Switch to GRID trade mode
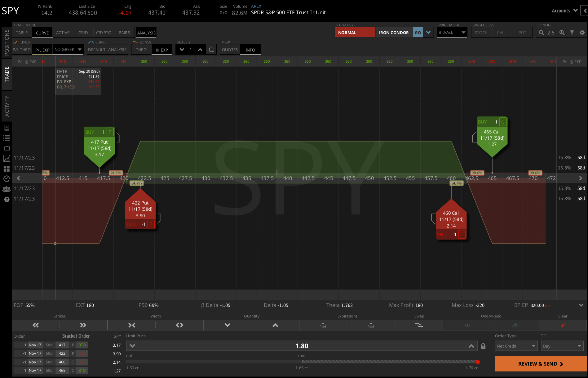Screen dimensions: 588x378 tap(83, 33)
